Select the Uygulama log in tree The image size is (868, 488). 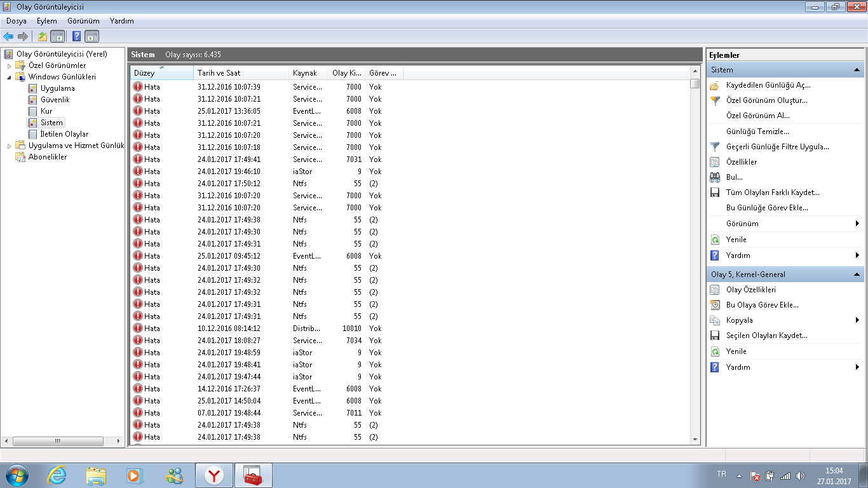(58, 88)
